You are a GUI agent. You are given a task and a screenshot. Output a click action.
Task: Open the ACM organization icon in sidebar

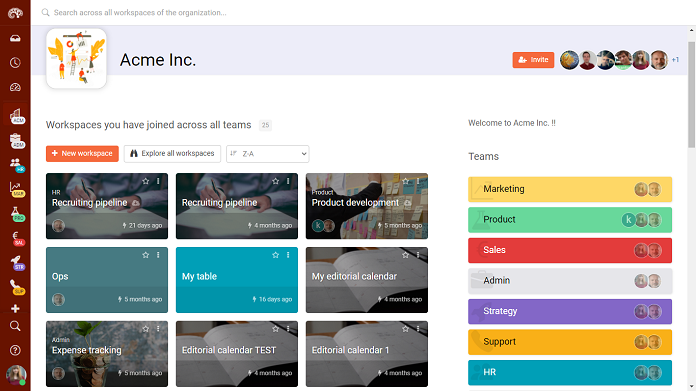(x=16, y=116)
